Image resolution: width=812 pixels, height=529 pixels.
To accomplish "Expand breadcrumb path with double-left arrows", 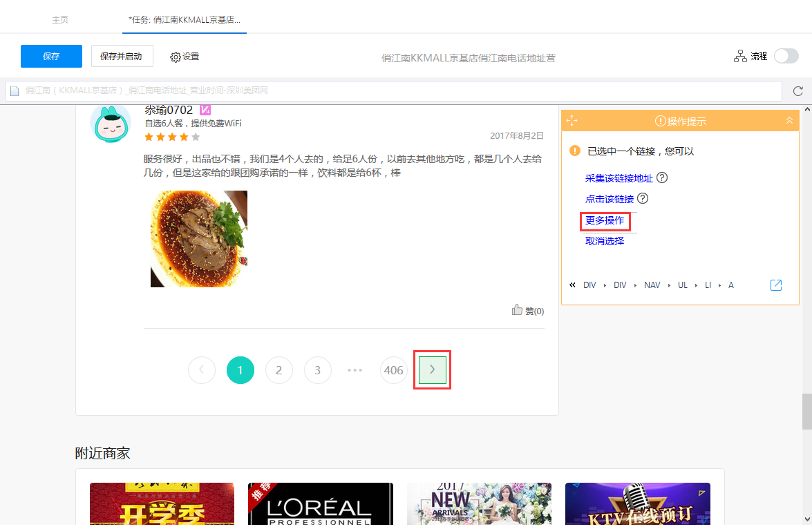I will pyautogui.click(x=572, y=285).
